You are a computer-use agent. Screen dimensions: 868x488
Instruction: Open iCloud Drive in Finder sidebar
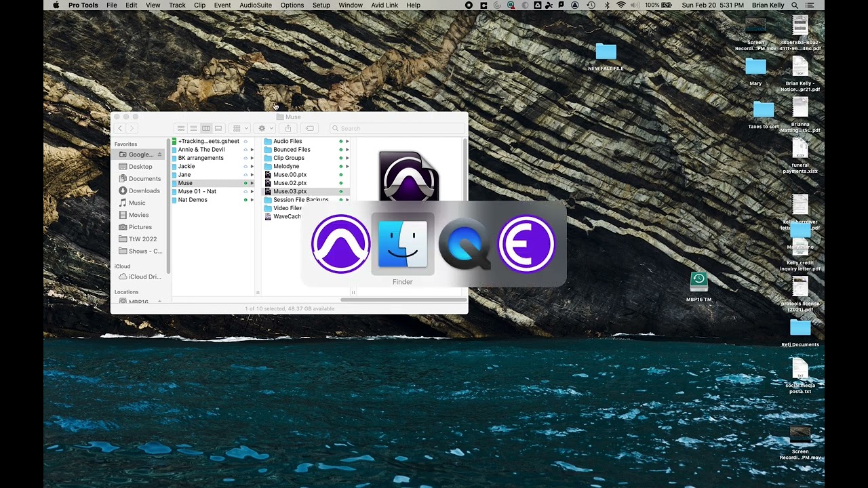coord(139,277)
